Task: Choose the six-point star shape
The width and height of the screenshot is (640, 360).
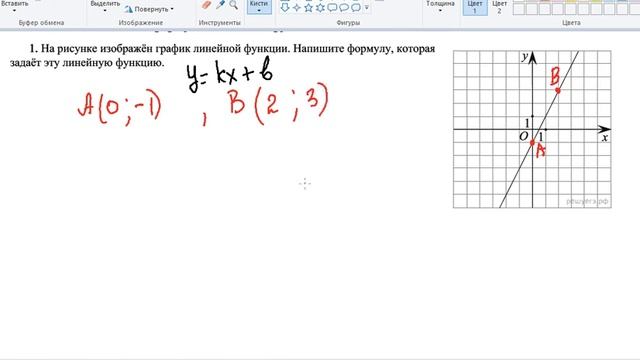Action: 320,7
